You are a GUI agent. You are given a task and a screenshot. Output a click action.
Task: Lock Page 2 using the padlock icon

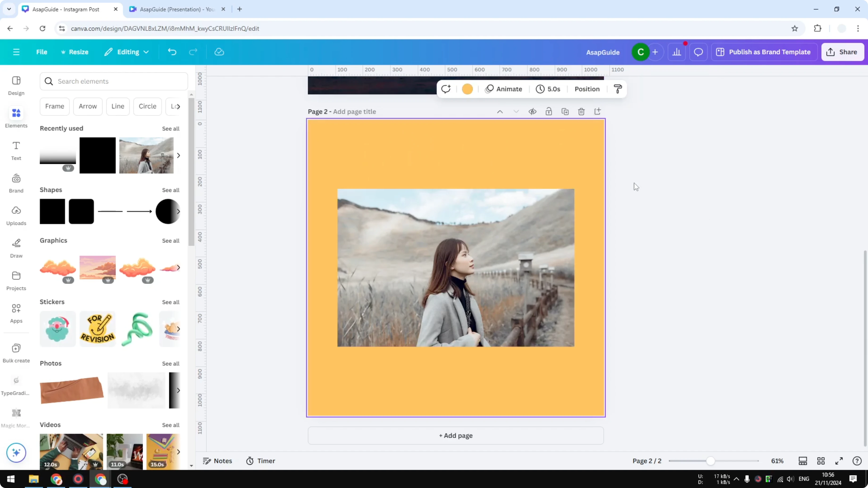point(549,111)
